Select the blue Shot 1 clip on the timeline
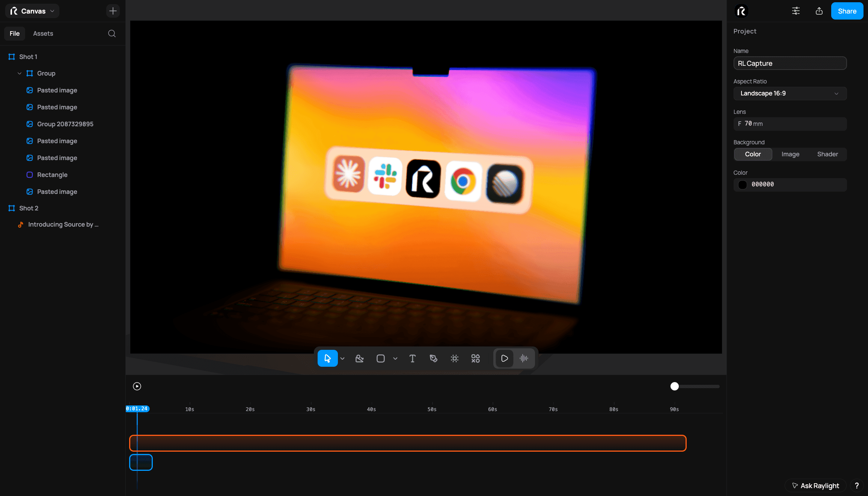This screenshot has height=496, width=868. click(x=141, y=463)
